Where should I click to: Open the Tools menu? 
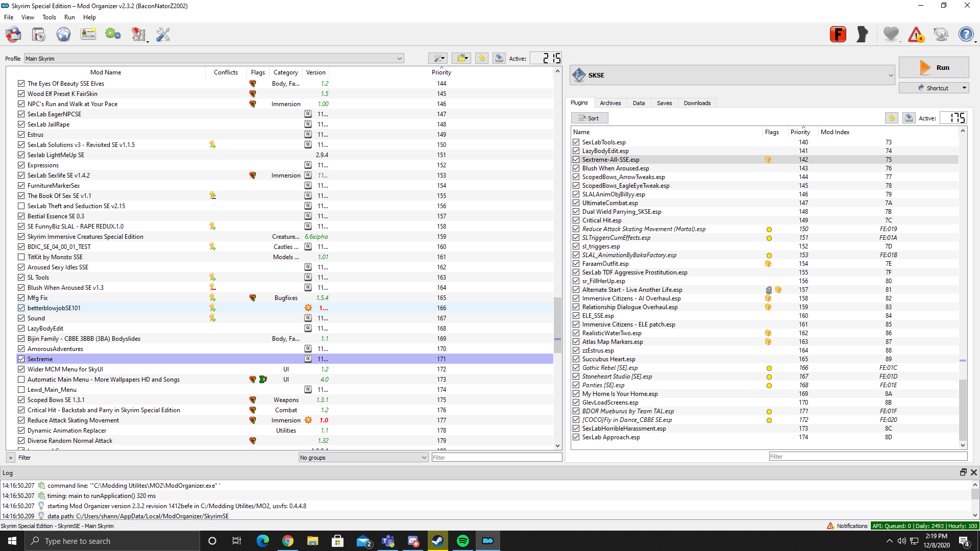pyautogui.click(x=50, y=17)
